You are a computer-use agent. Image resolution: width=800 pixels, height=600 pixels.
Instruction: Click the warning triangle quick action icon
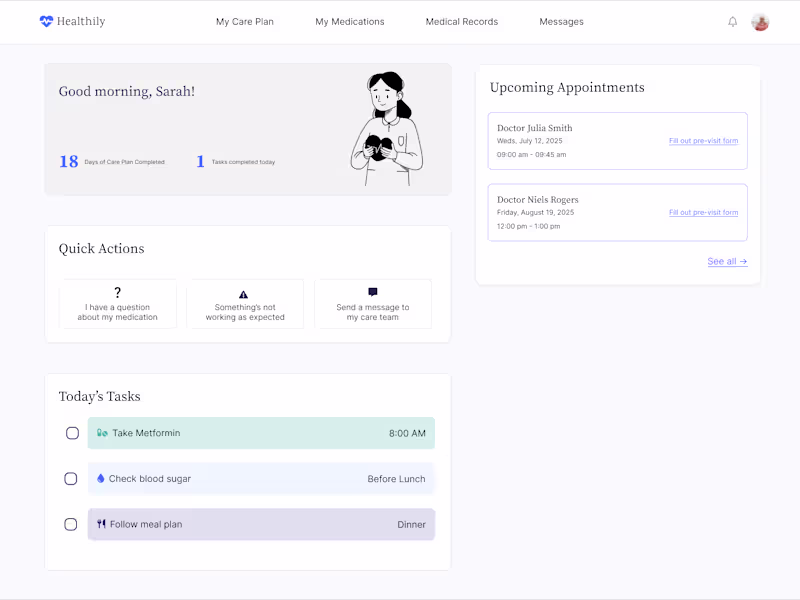click(245, 292)
